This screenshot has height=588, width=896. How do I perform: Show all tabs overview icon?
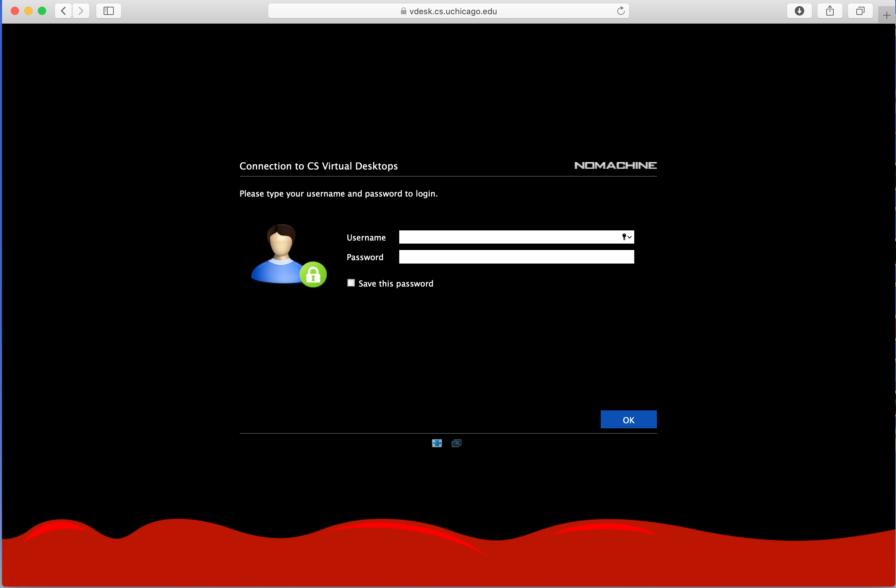pos(860,11)
